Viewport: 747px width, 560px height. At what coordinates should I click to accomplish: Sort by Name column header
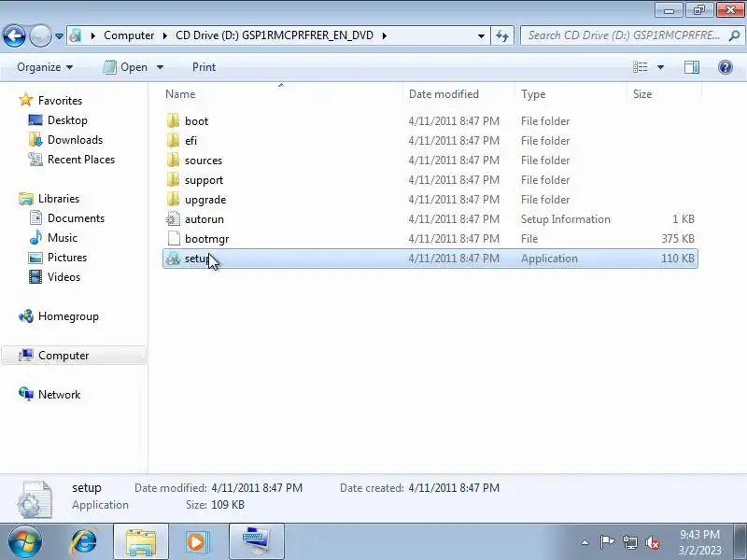[x=283, y=94]
